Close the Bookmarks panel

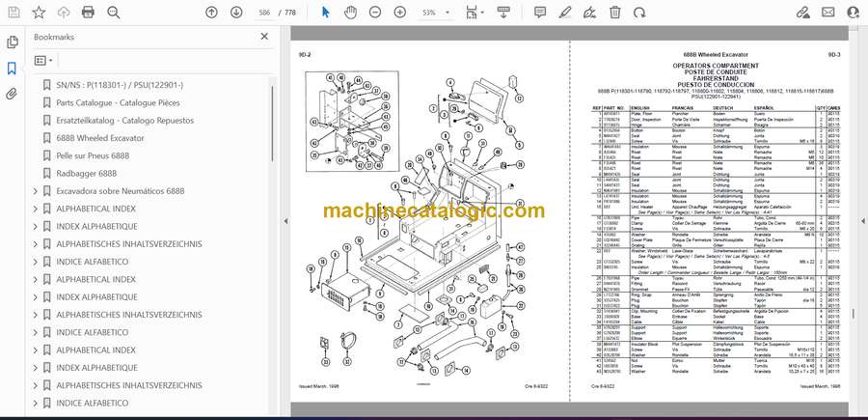tap(264, 37)
